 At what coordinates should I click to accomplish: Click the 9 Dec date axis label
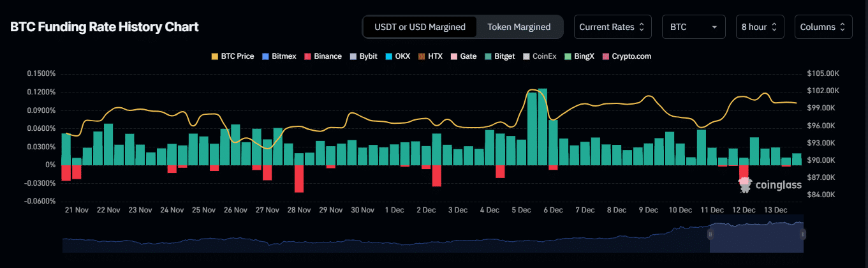(648, 209)
